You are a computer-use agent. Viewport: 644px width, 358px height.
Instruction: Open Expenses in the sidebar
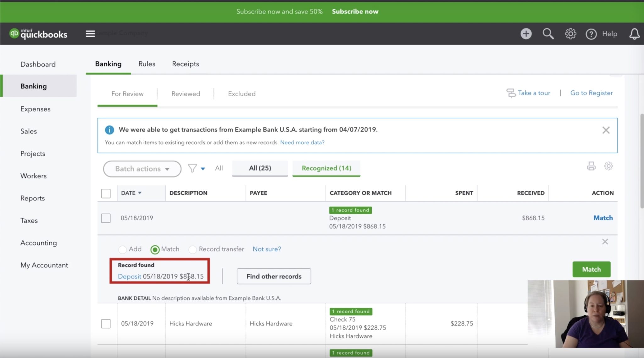coord(35,109)
